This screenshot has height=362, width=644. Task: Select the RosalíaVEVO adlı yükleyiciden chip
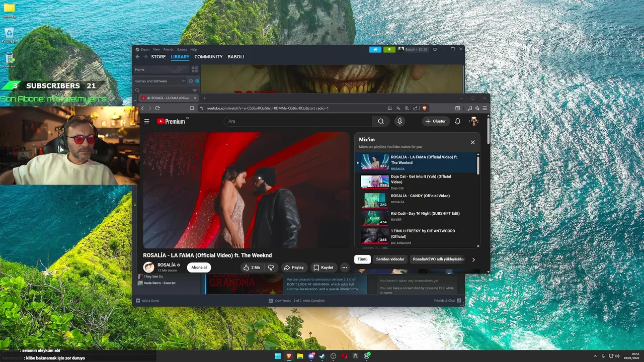(x=438, y=259)
